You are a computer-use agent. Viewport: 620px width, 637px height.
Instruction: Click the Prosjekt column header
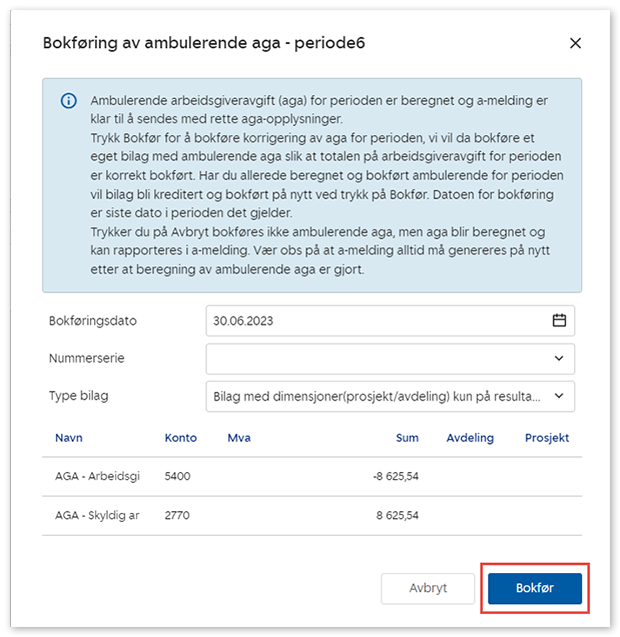pos(547,438)
